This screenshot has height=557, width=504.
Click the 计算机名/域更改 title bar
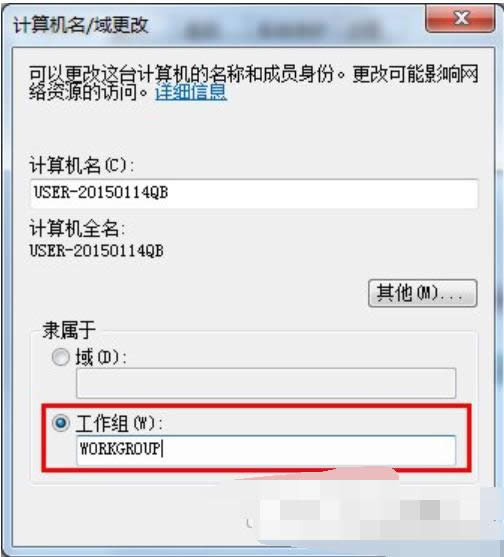213,25
